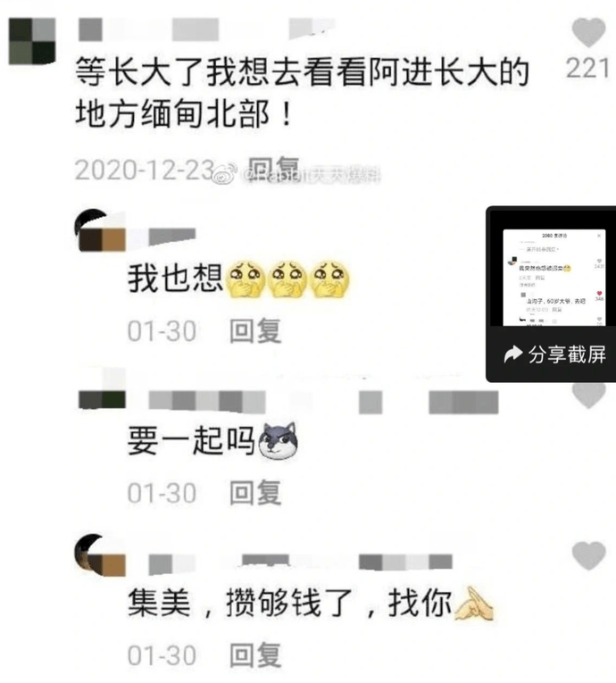Open the avatar of the '集美' commenter

[100, 554]
